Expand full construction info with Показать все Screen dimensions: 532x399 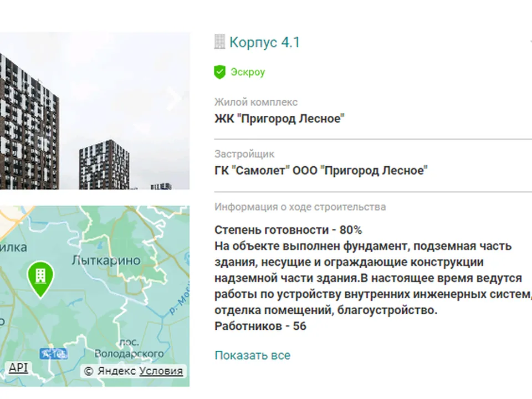click(x=252, y=355)
